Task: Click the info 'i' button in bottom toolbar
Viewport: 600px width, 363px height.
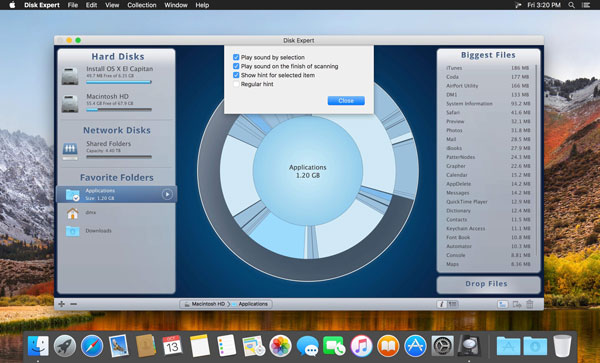Action: [x=442, y=304]
